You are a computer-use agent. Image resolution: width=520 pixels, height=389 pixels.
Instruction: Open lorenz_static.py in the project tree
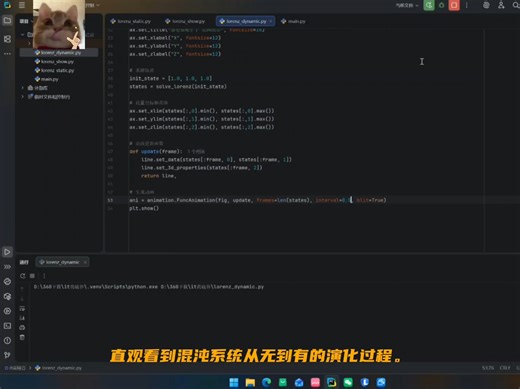(x=54, y=70)
